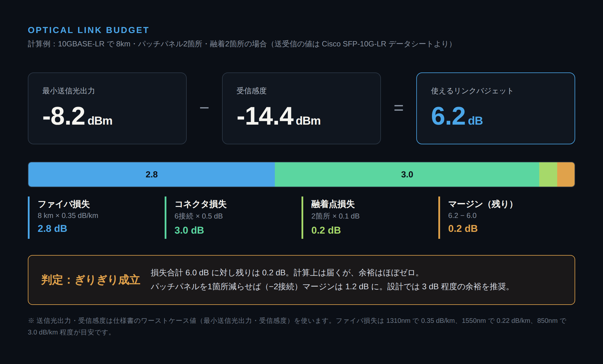Click the green 0.2 dB splice loss value
Image resolution: width=603 pixels, height=364 pixels.
point(326,230)
